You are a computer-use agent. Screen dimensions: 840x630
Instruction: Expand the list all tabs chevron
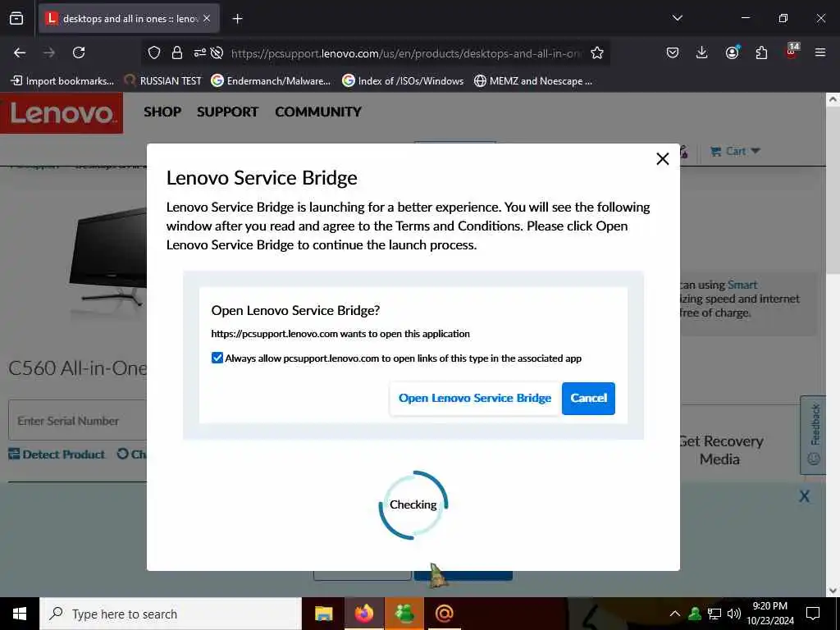tap(677, 18)
